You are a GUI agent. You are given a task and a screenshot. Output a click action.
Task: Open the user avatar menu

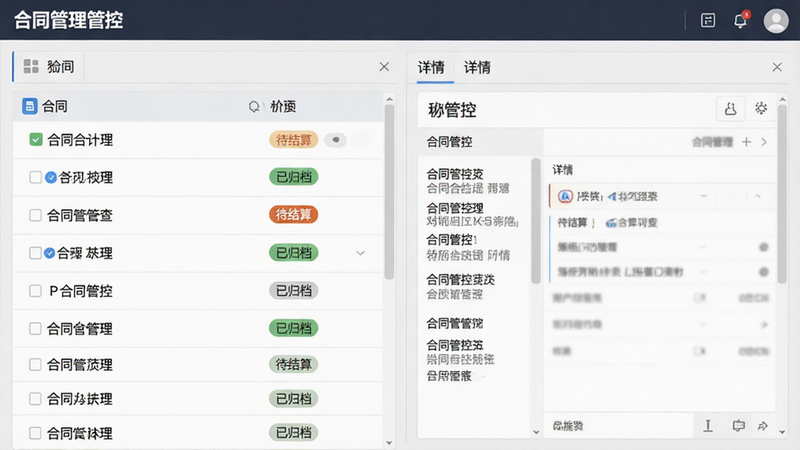(776, 21)
